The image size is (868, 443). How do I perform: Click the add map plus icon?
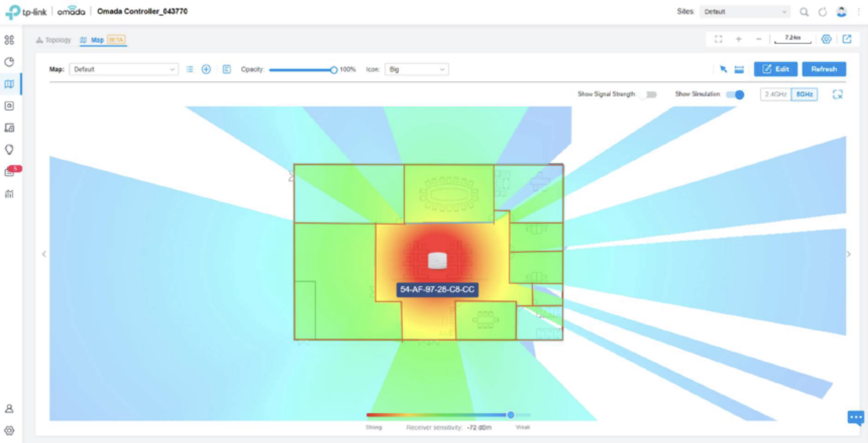(x=206, y=69)
